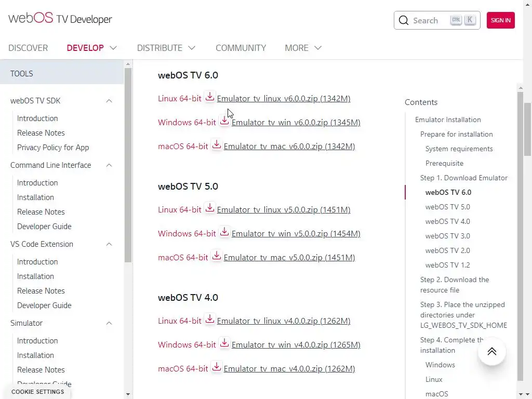Viewport: 532px width, 399px height.
Task: Jump to webOS TV 4.0 in Contents
Action: click(x=447, y=221)
